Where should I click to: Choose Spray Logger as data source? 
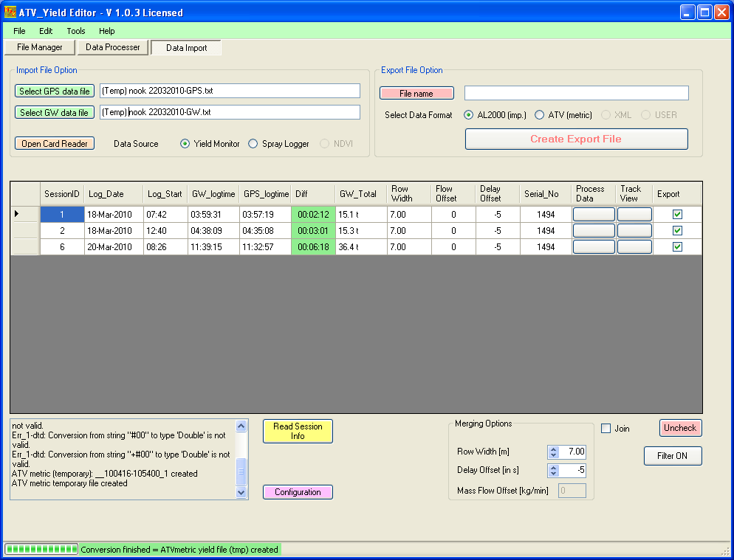(x=253, y=144)
